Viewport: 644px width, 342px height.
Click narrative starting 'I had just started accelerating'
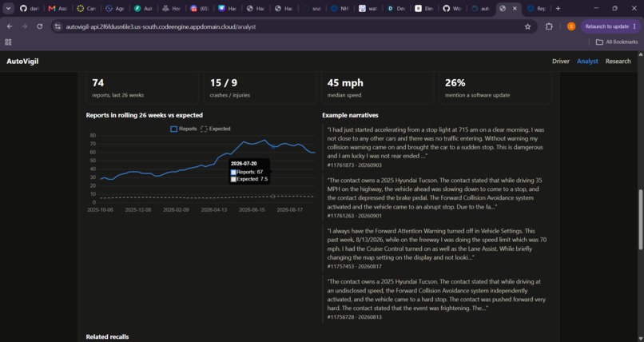pos(435,143)
